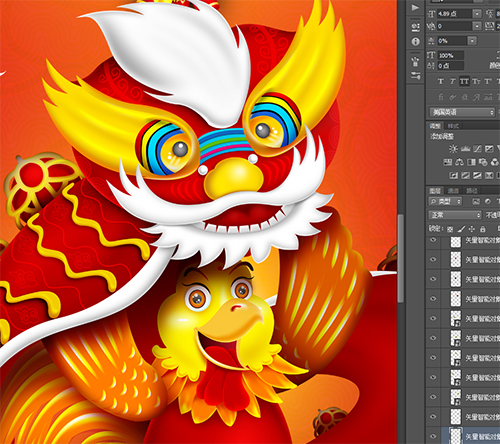This screenshot has width=500, height=444.
Task: Add a Curves adjustment layer
Action: click(x=477, y=149)
